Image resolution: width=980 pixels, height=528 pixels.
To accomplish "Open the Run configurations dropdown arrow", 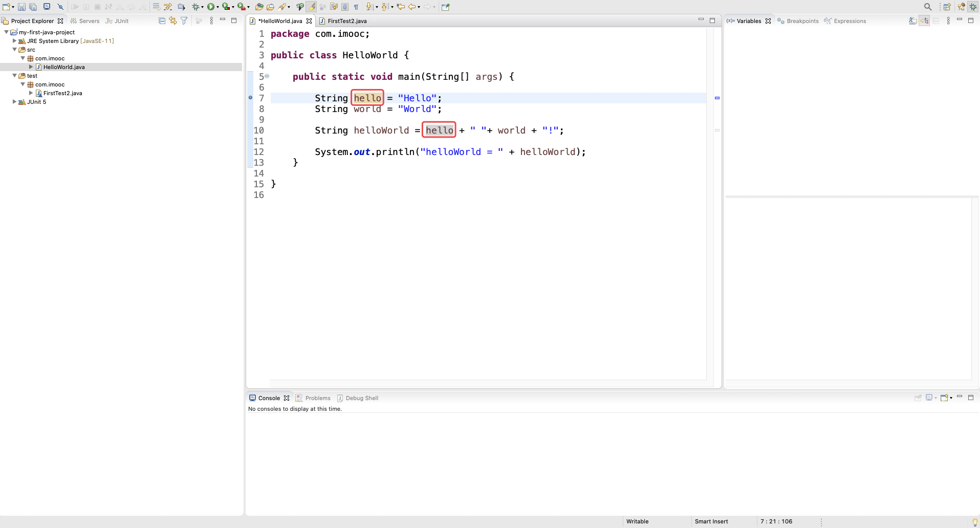I will [217, 7].
